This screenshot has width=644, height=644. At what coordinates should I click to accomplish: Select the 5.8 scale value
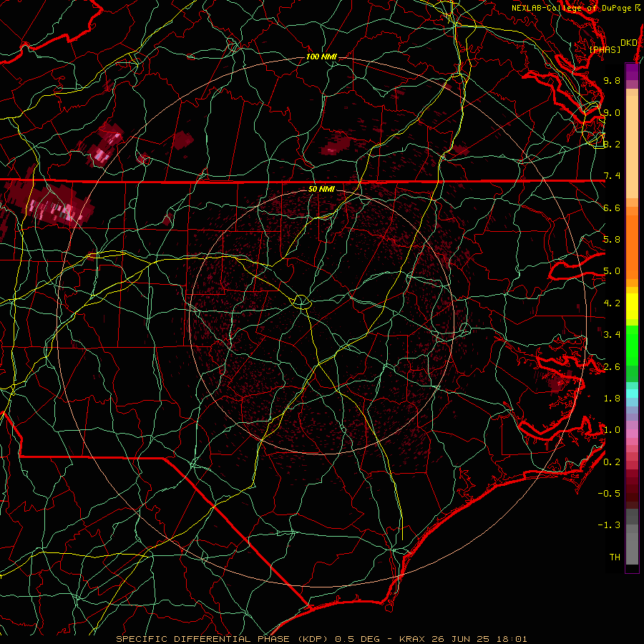[x=612, y=240]
